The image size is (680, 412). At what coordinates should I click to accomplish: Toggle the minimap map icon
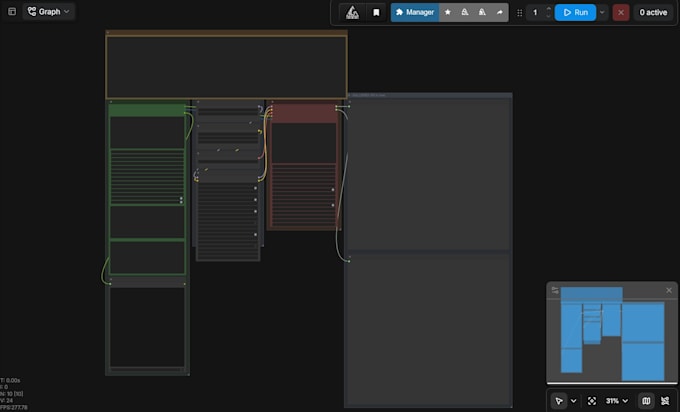(646, 401)
